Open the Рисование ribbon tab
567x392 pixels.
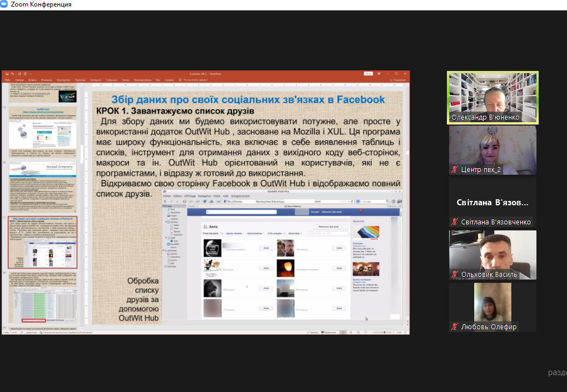46,80
